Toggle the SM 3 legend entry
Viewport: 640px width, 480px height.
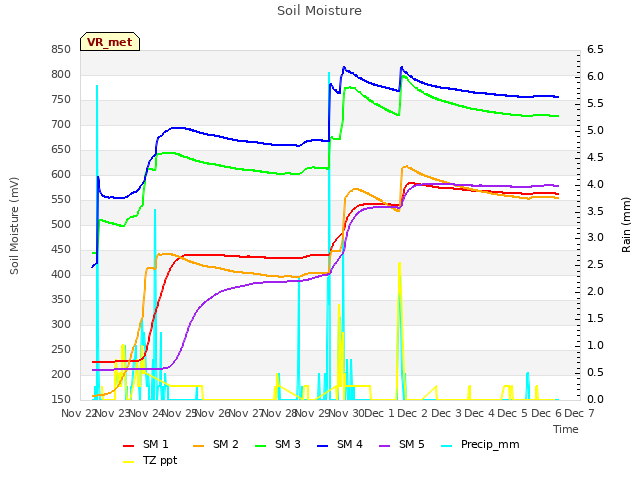point(278,444)
